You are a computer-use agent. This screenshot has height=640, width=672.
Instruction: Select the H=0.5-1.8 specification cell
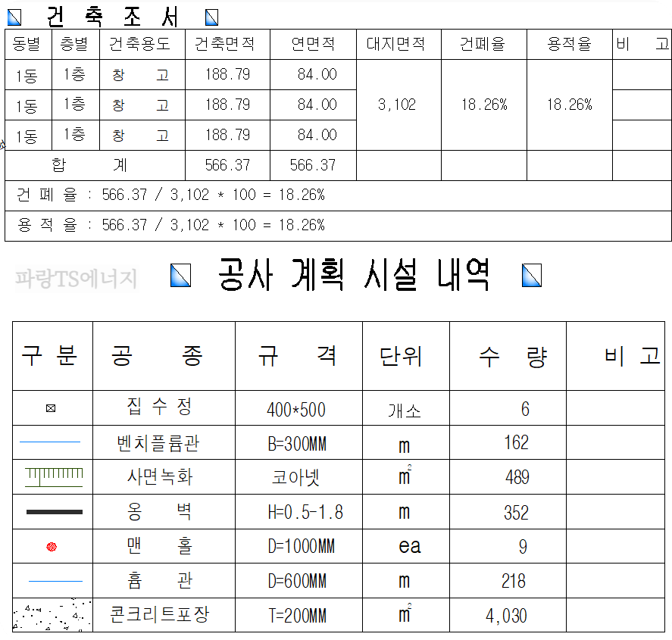coord(305,512)
